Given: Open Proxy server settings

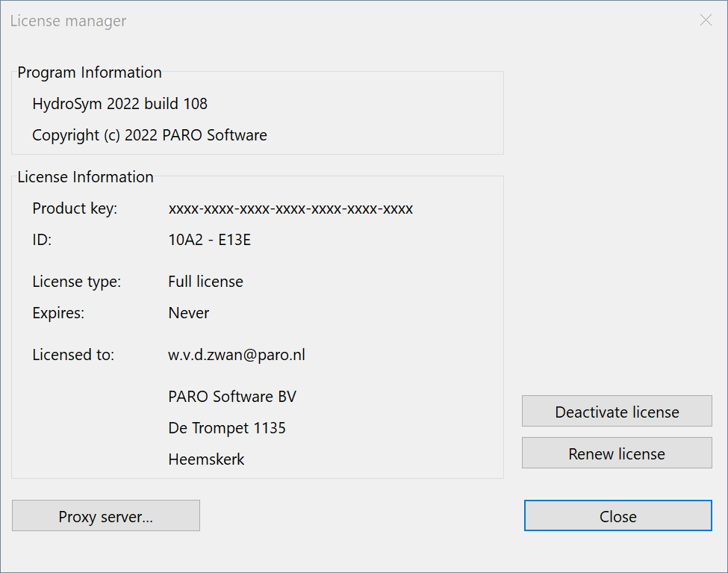Looking at the screenshot, I should tap(106, 515).
